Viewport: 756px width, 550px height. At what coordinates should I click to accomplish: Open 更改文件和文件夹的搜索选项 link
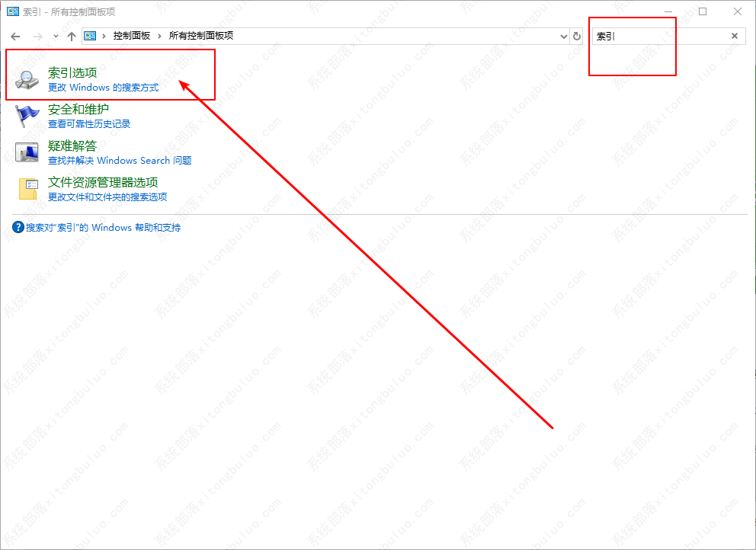coord(107,197)
